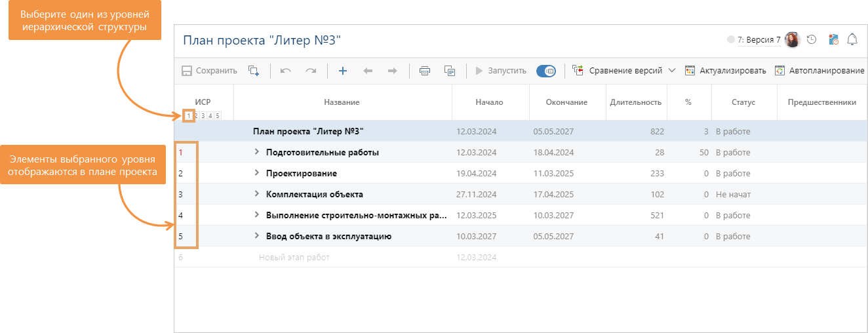868x333 pixels.
Task: Open notifications via the bell icon
Action: tap(852, 40)
